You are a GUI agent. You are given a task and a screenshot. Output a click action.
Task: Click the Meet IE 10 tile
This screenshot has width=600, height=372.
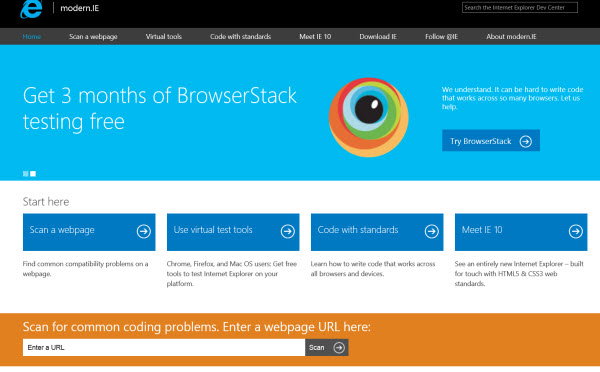click(x=521, y=232)
